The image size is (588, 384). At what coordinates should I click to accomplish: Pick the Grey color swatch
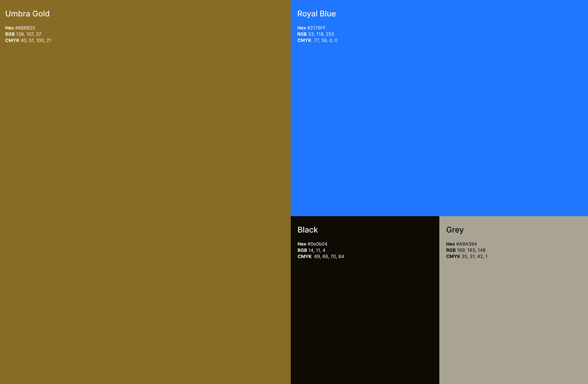pos(514,300)
